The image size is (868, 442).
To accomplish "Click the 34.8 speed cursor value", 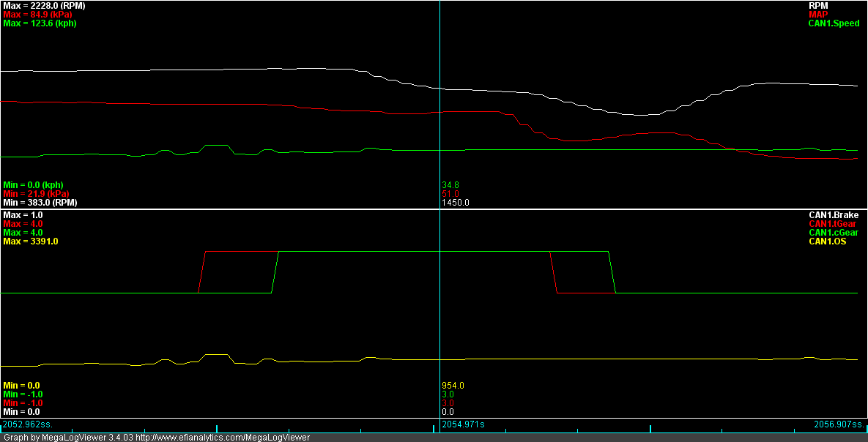I will coord(450,185).
